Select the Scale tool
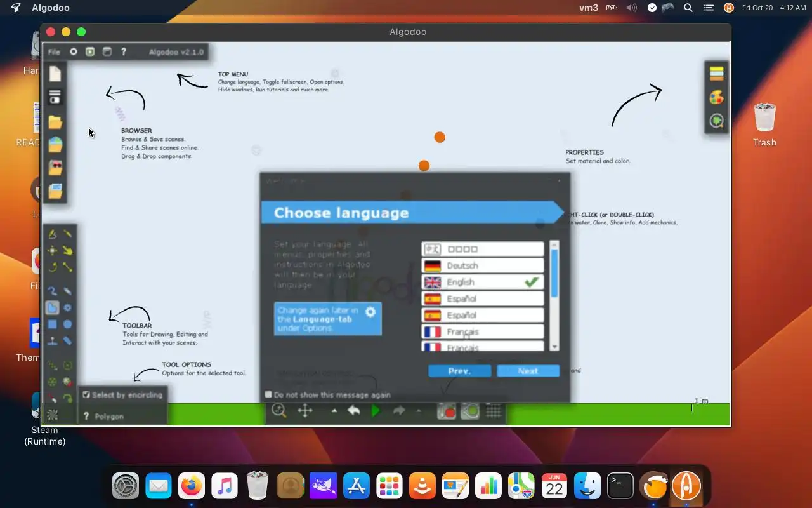Screen dimensions: 812x508 pyautogui.click(x=67, y=267)
